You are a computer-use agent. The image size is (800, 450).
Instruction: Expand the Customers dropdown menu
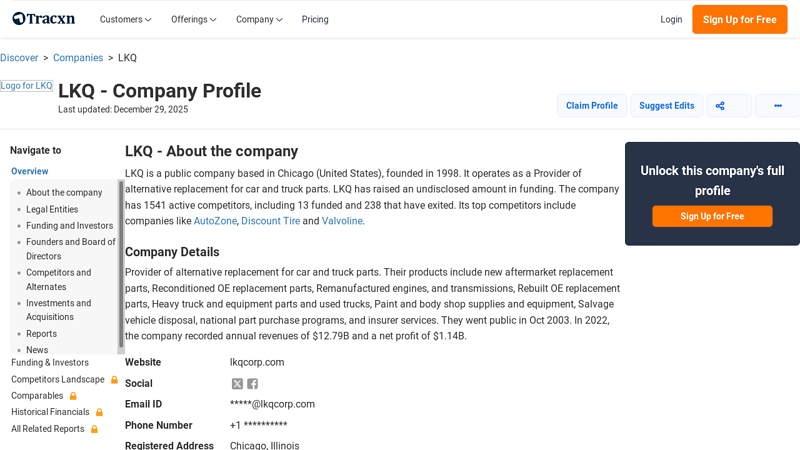(125, 19)
